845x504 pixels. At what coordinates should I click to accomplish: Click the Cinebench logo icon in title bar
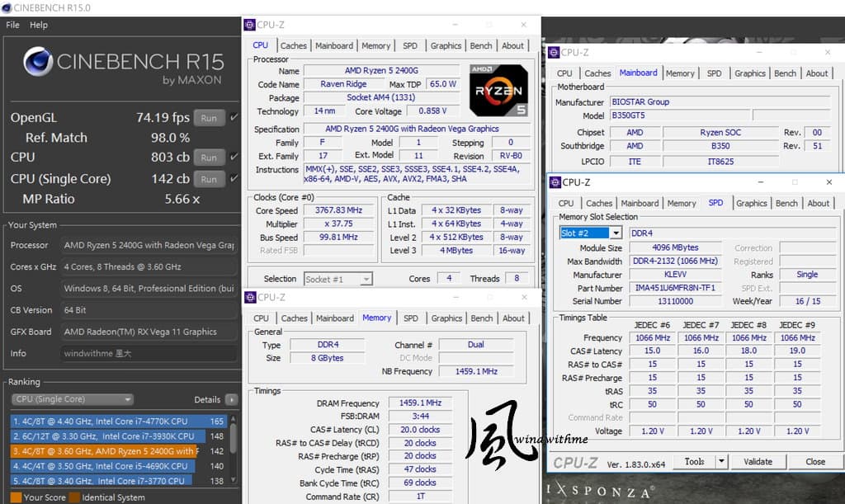[x=7, y=7]
